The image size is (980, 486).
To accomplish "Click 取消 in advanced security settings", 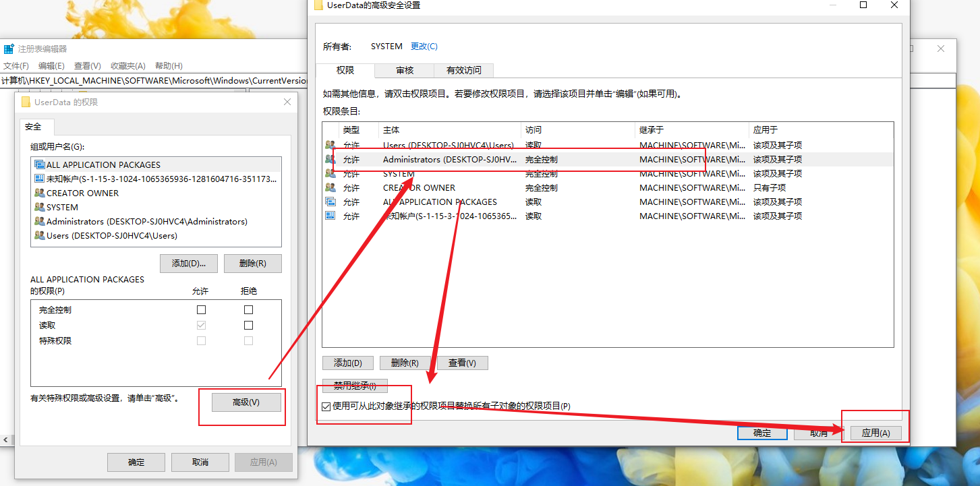I will (x=819, y=433).
